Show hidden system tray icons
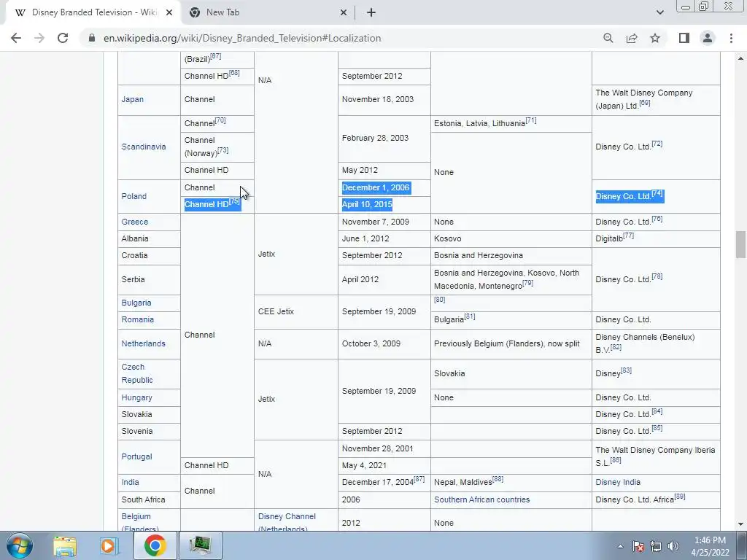This screenshot has height=560, width=747. (620, 547)
